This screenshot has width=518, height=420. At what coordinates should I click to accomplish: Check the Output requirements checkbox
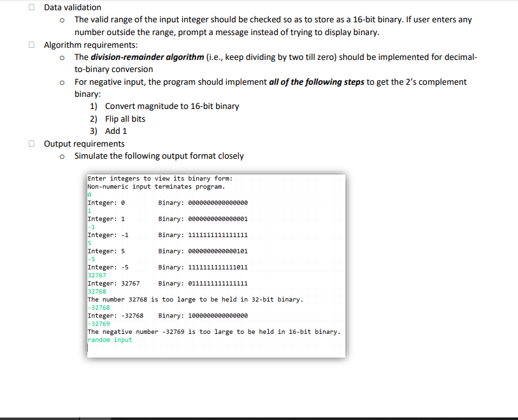[31, 143]
